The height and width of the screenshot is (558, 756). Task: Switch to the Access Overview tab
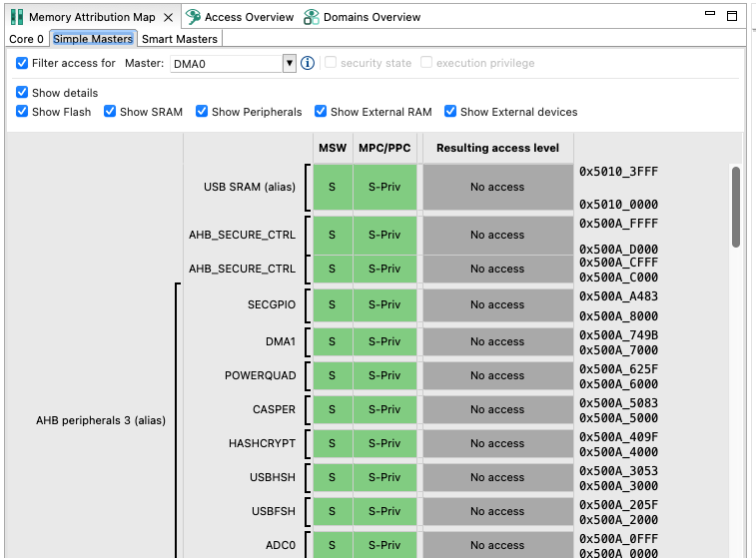coord(249,17)
